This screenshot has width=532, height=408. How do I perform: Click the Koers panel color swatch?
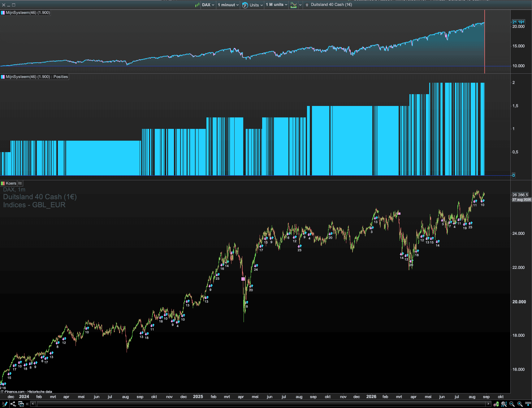coord(3,183)
